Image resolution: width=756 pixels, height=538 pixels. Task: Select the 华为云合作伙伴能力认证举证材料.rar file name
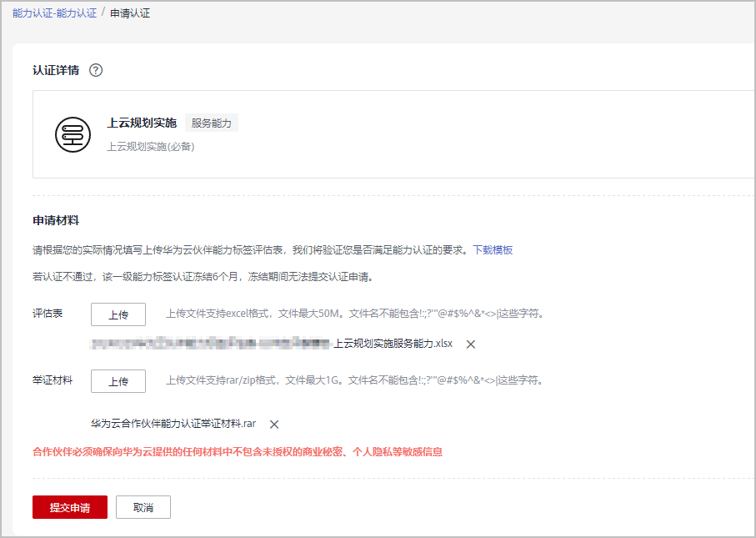coord(173,424)
